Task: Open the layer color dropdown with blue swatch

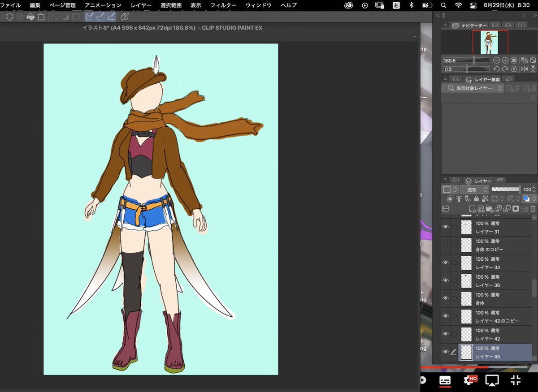Action: [528, 198]
